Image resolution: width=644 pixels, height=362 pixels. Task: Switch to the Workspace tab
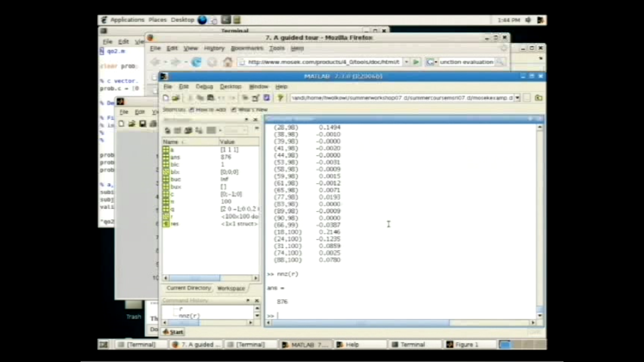pyautogui.click(x=231, y=288)
